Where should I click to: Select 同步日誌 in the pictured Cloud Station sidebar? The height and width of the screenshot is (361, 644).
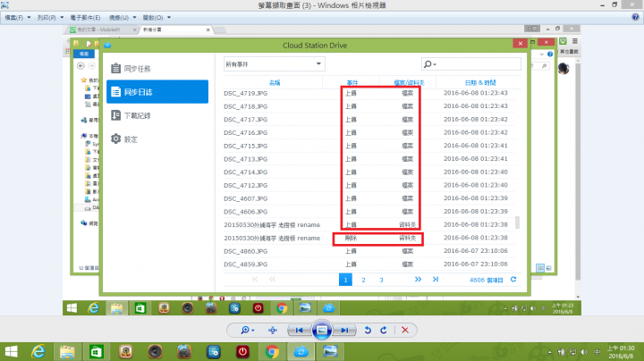(157, 91)
